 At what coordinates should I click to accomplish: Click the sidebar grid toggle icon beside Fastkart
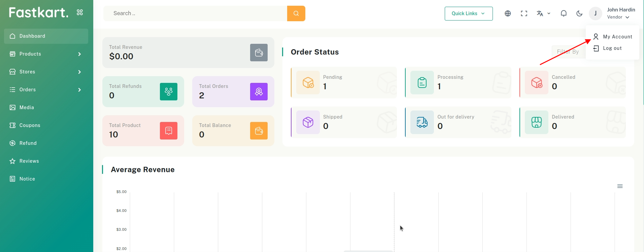point(80,12)
